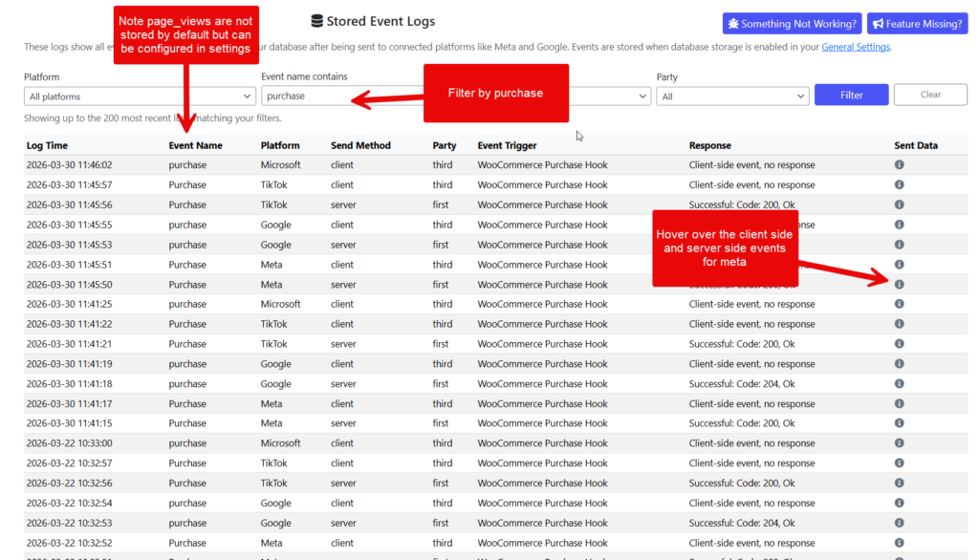The width and height of the screenshot is (979, 560).
Task: Click info icon for 10:32:53 Google row
Action: point(899,524)
